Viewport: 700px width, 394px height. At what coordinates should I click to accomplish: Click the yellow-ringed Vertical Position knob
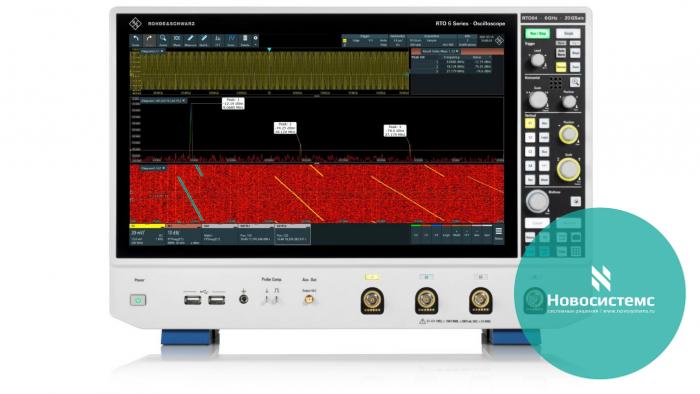(569, 134)
